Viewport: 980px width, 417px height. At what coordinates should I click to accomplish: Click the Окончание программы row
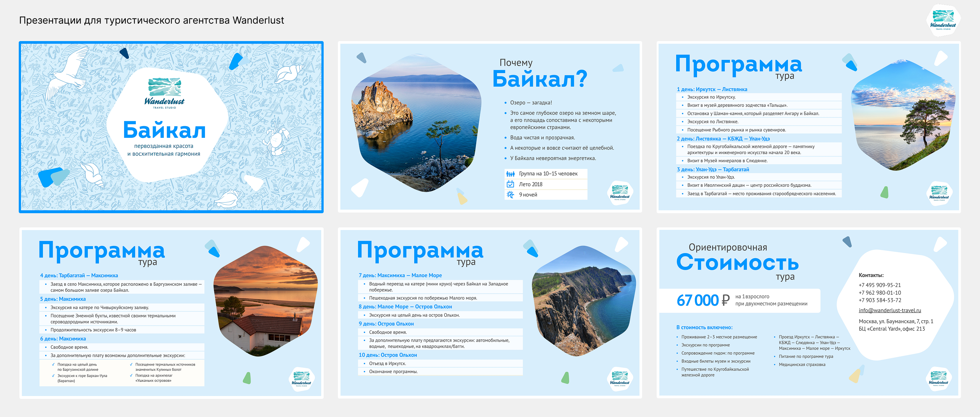coord(440,372)
